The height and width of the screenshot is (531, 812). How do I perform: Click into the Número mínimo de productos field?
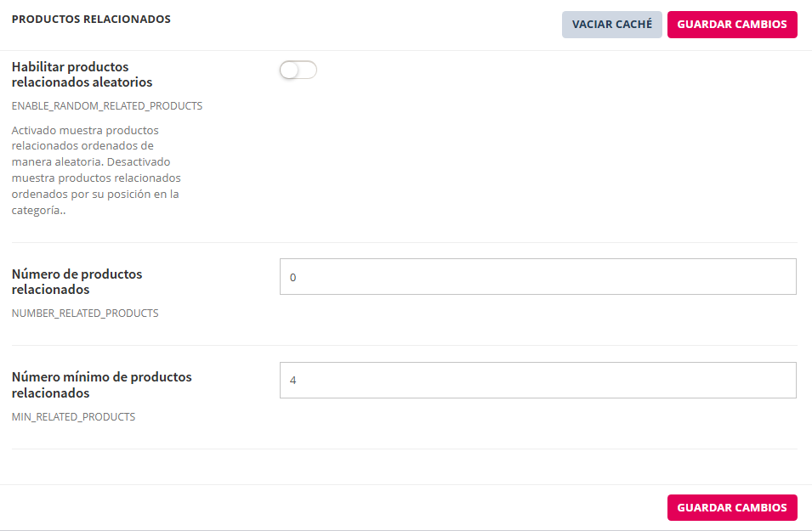[x=537, y=381]
